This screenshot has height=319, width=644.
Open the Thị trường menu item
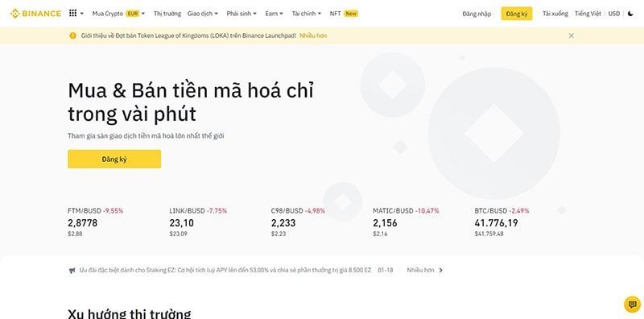click(167, 14)
